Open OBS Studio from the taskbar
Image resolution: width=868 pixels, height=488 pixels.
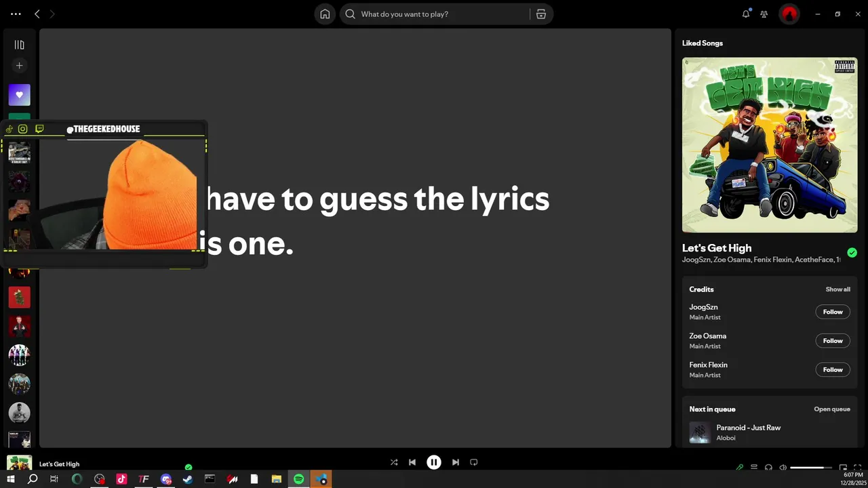100,479
